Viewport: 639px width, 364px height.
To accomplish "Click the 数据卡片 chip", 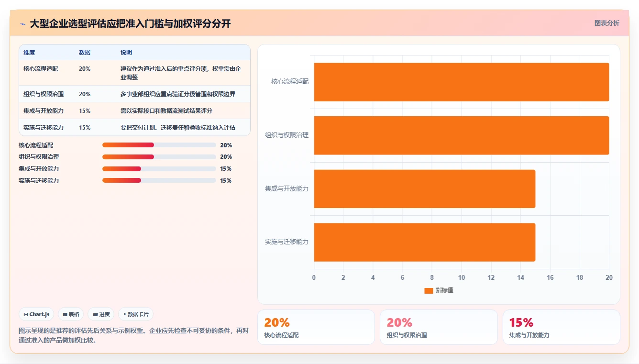I will click(x=136, y=314).
